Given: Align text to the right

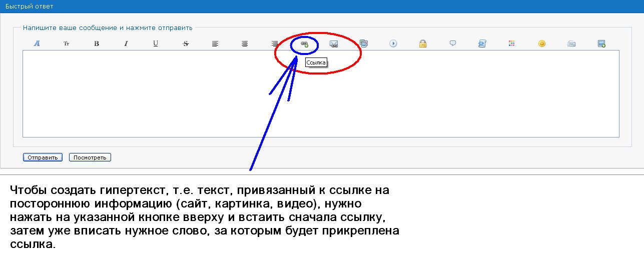Looking at the screenshot, I should pos(275,43).
